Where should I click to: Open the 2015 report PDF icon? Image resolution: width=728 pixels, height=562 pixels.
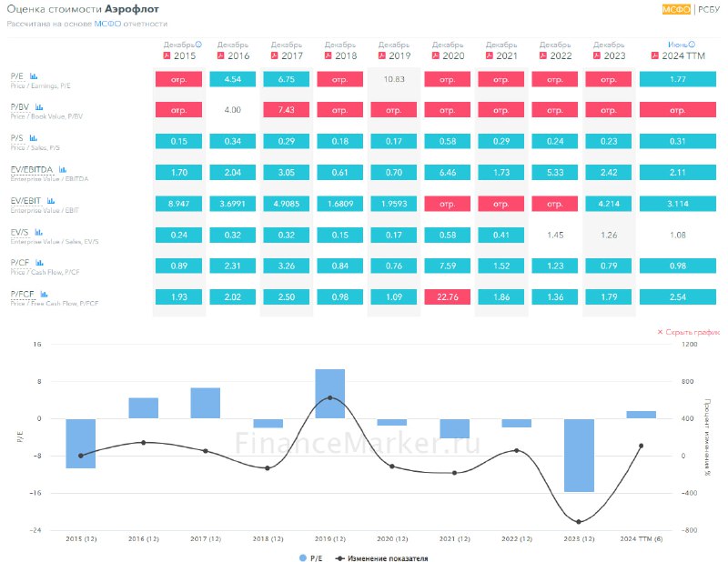tap(167, 55)
